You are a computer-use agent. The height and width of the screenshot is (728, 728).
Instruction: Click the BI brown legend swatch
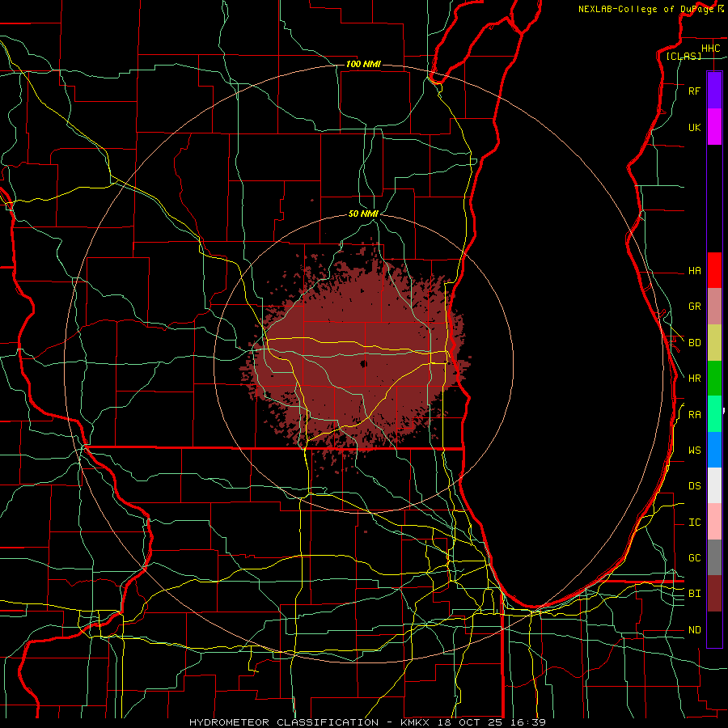click(x=714, y=594)
